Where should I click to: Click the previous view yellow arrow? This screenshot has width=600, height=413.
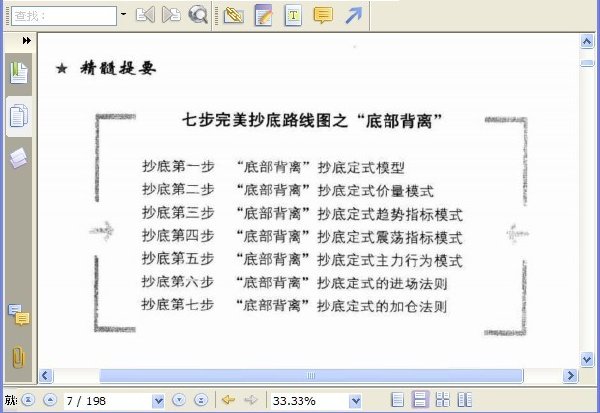(228, 400)
